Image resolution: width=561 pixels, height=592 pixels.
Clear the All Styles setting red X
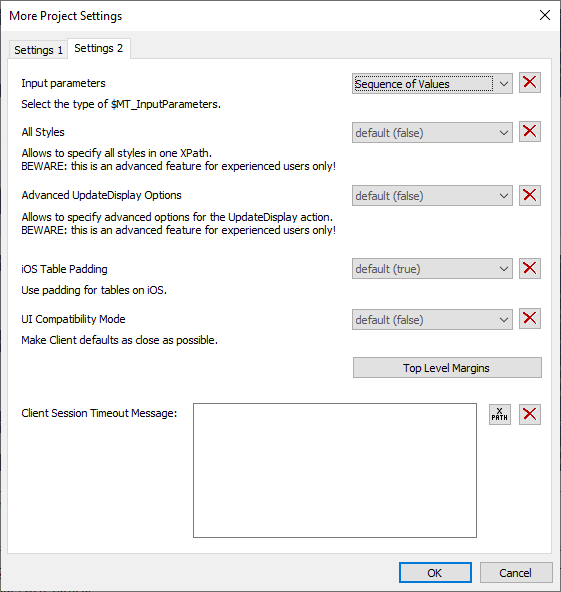click(x=530, y=131)
